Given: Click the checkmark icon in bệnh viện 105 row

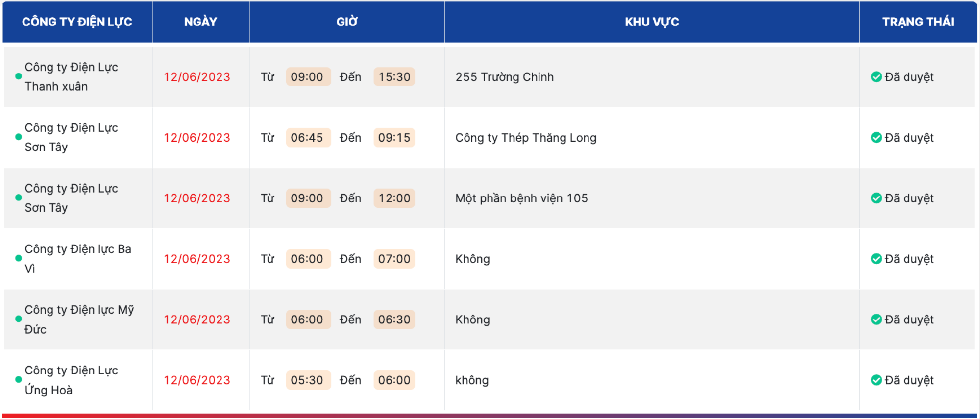Looking at the screenshot, I should [876, 198].
